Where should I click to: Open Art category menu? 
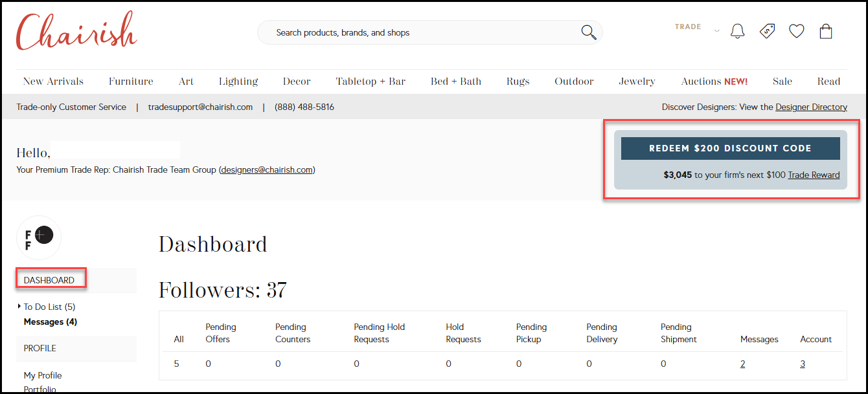point(186,82)
